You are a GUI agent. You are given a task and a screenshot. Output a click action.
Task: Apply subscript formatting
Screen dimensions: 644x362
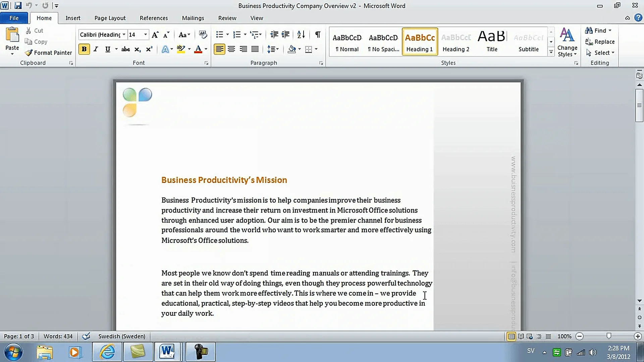137,49
